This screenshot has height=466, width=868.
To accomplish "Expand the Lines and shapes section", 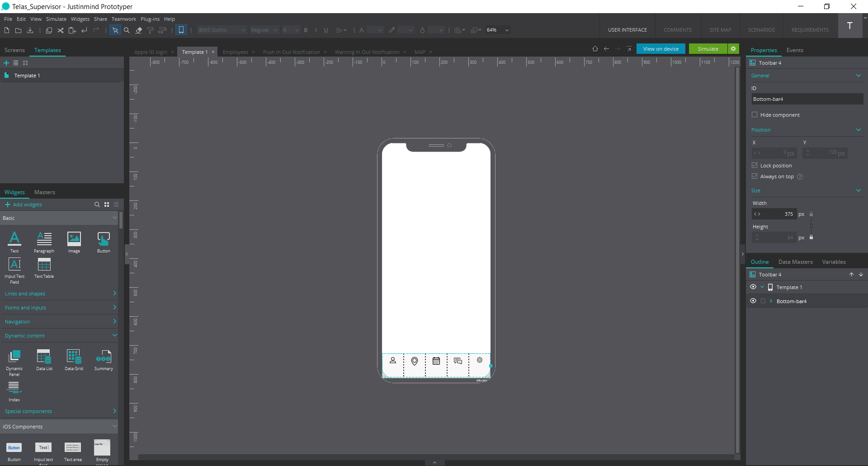I will click(60, 294).
